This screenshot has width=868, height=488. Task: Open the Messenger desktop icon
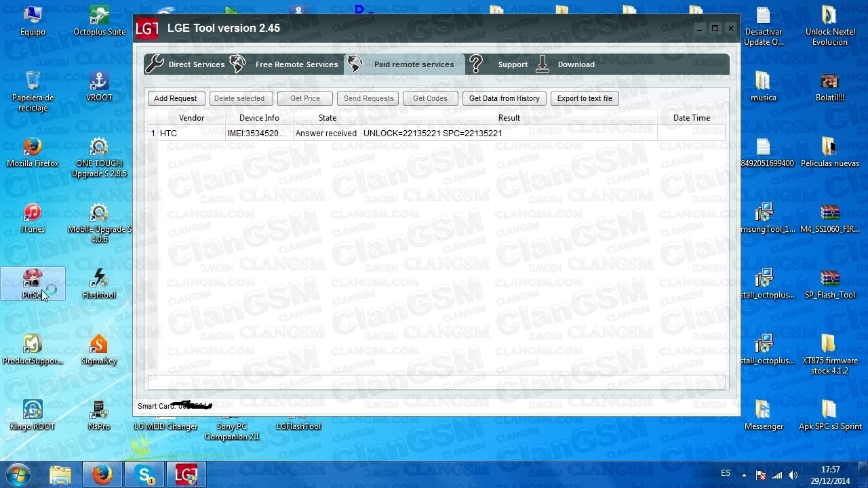tap(764, 415)
